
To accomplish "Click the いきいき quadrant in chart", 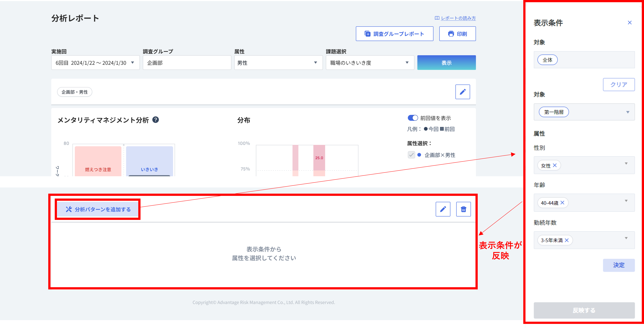I will point(150,161).
